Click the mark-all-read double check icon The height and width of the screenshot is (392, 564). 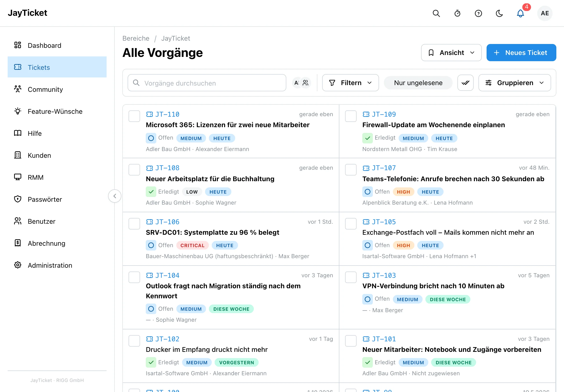[465, 83]
